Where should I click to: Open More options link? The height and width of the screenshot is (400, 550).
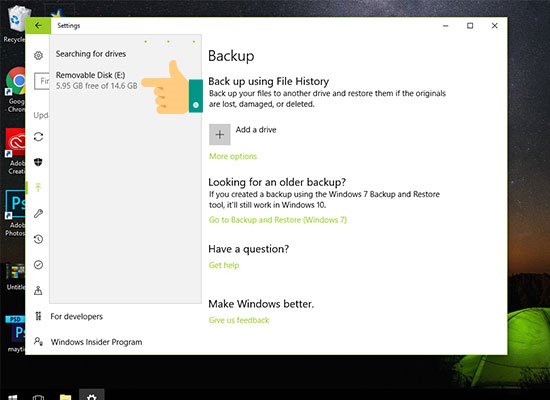(x=233, y=156)
